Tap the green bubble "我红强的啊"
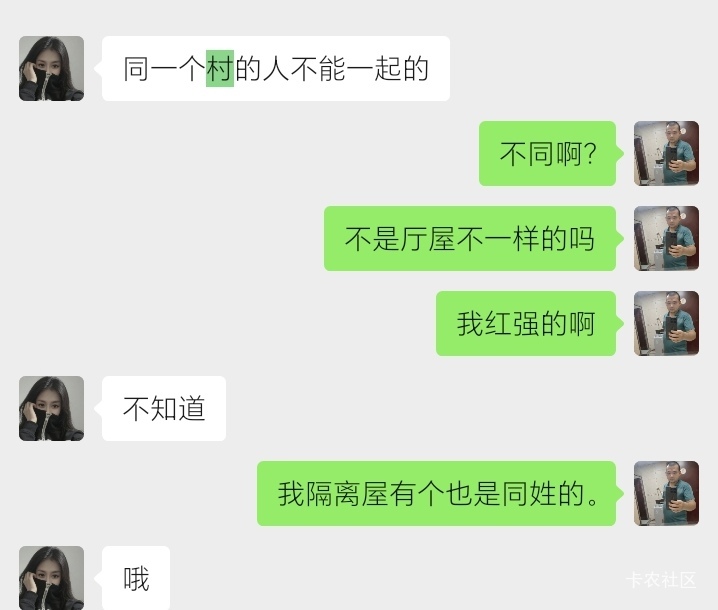The height and width of the screenshot is (610, 718). pyautogui.click(x=526, y=323)
